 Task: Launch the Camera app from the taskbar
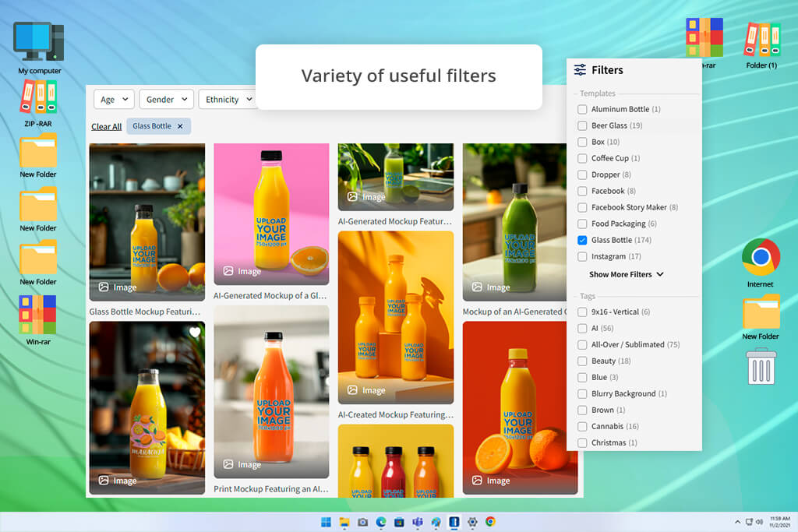363,522
